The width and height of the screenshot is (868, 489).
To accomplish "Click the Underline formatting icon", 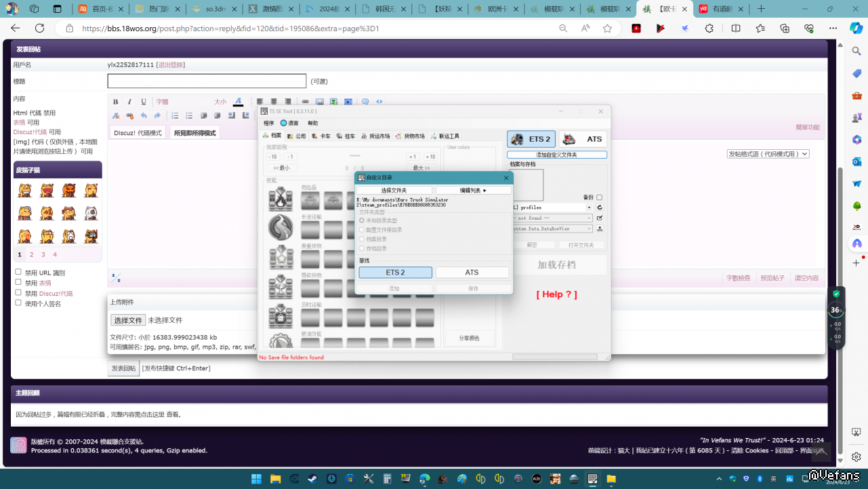I will tap(144, 102).
